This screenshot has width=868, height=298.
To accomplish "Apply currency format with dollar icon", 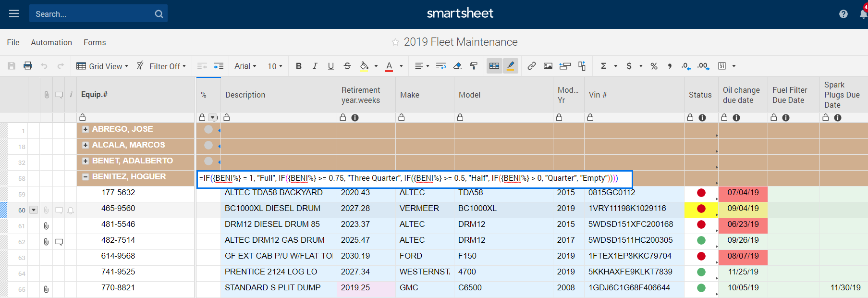I will pyautogui.click(x=629, y=66).
